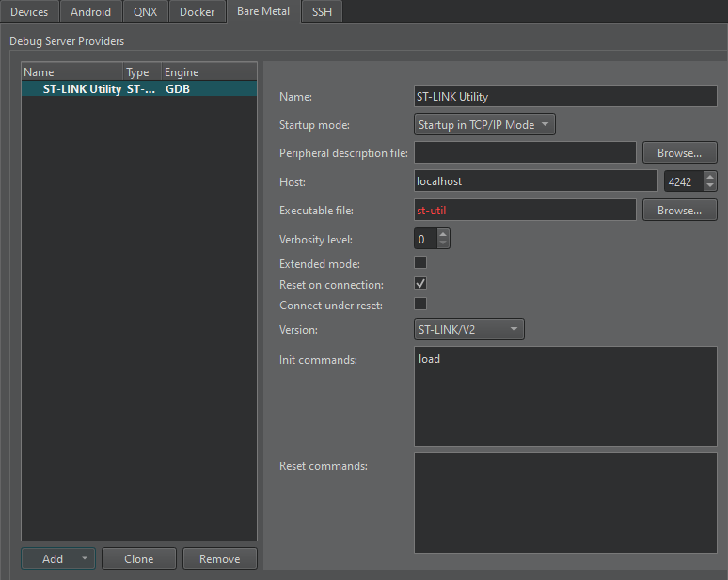Go to the Docker tab
Viewport: 728px width, 580px height.
(x=198, y=12)
